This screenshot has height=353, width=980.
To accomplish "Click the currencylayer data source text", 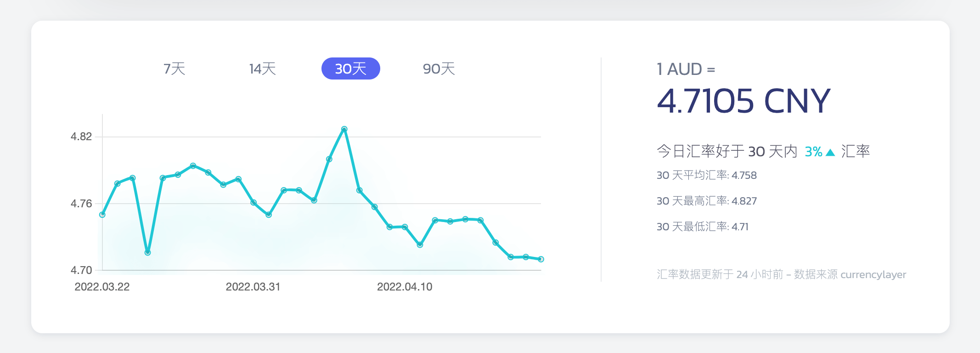I will click(873, 274).
